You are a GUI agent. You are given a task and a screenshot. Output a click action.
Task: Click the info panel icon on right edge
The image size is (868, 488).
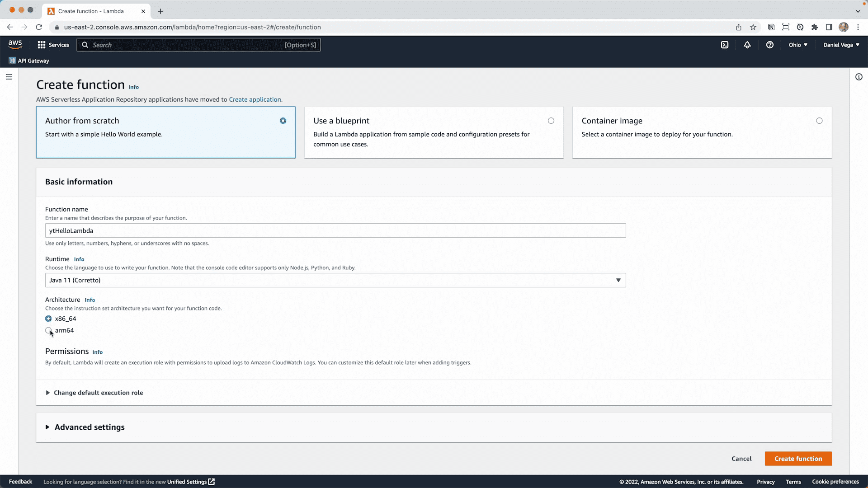859,77
